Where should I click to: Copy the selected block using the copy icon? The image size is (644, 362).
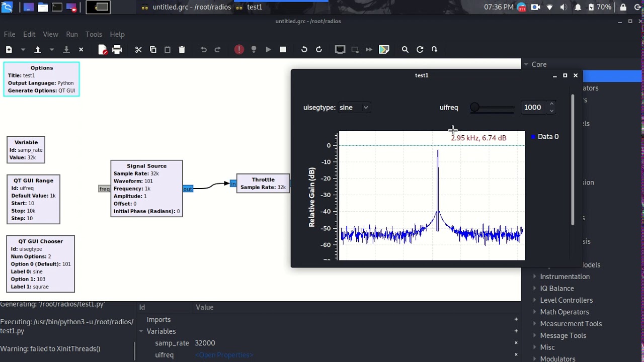pos(153,49)
